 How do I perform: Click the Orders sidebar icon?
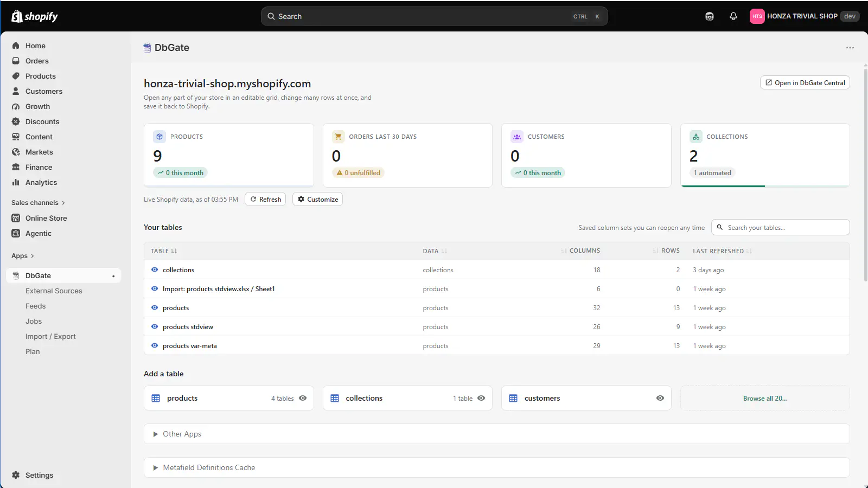tap(16, 61)
